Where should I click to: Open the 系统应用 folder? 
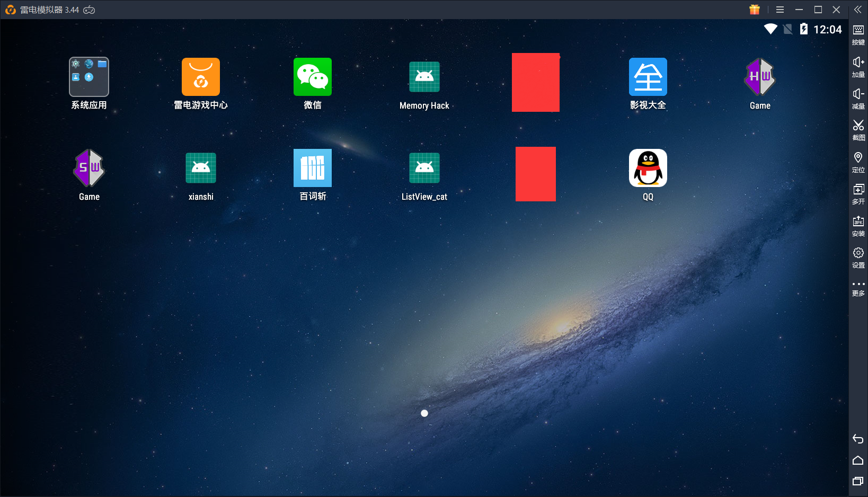pyautogui.click(x=89, y=77)
